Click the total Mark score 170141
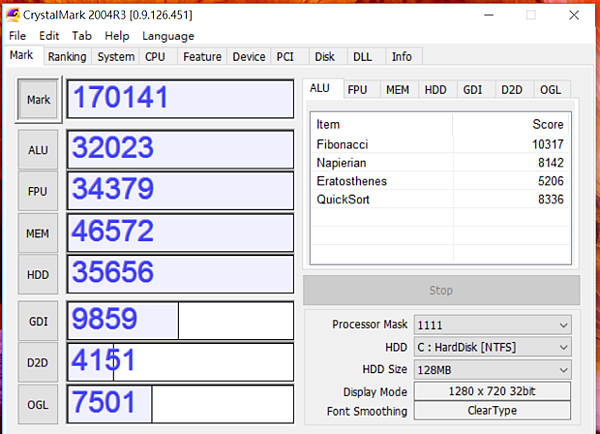Image resolution: width=600 pixels, height=434 pixels. pos(181,99)
